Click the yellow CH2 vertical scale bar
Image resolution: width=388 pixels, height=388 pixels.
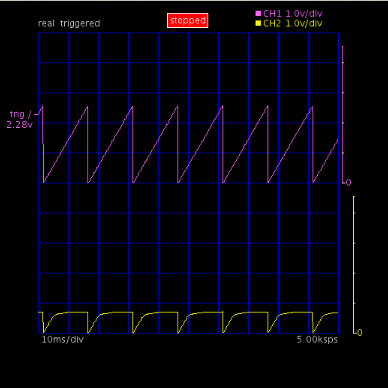(354, 265)
